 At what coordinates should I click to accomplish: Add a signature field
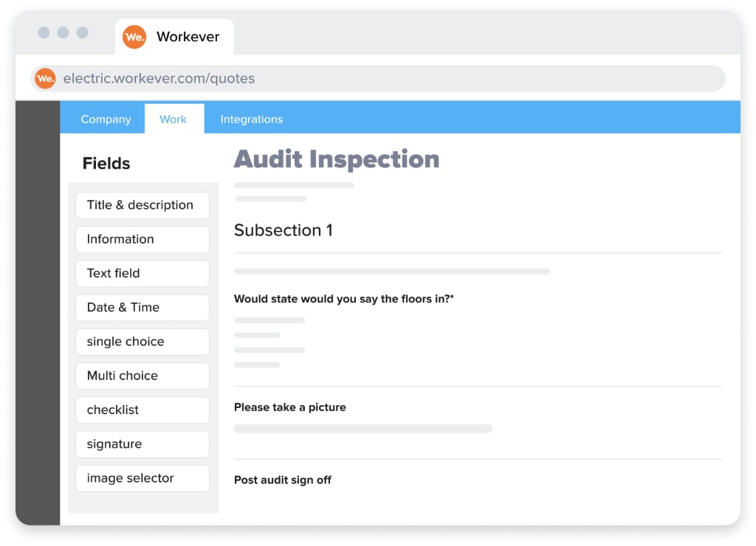click(x=142, y=444)
